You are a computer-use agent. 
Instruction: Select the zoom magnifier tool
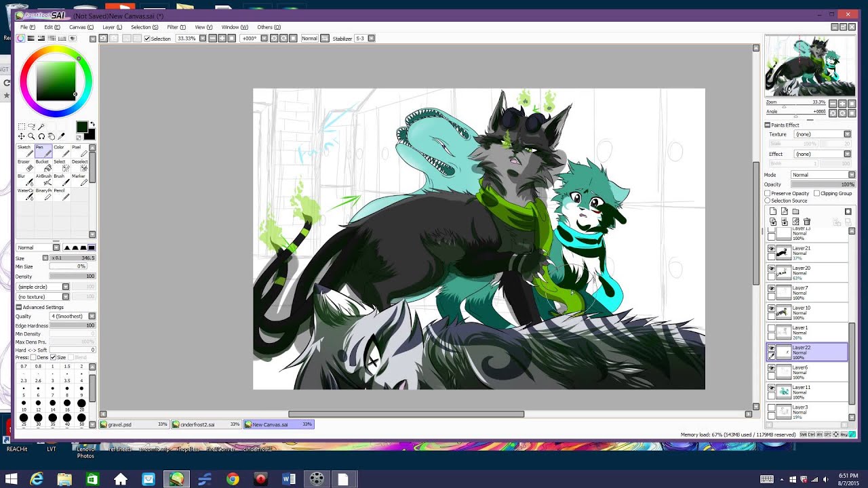(31, 136)
